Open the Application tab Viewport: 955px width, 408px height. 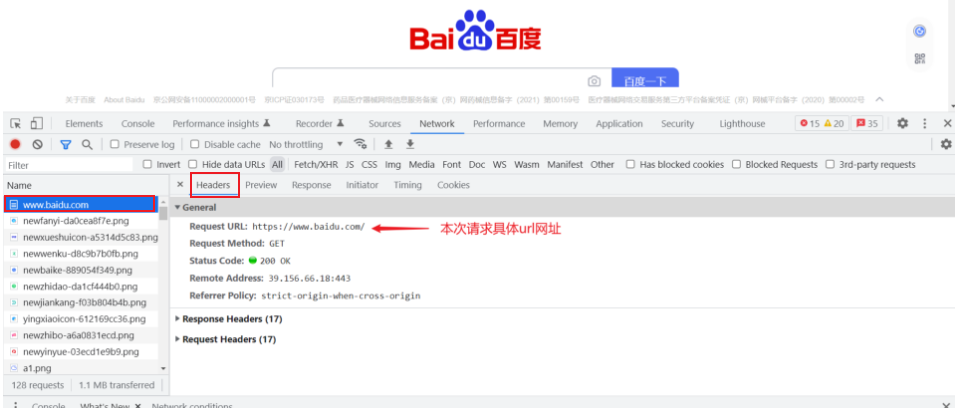[619, 124]
